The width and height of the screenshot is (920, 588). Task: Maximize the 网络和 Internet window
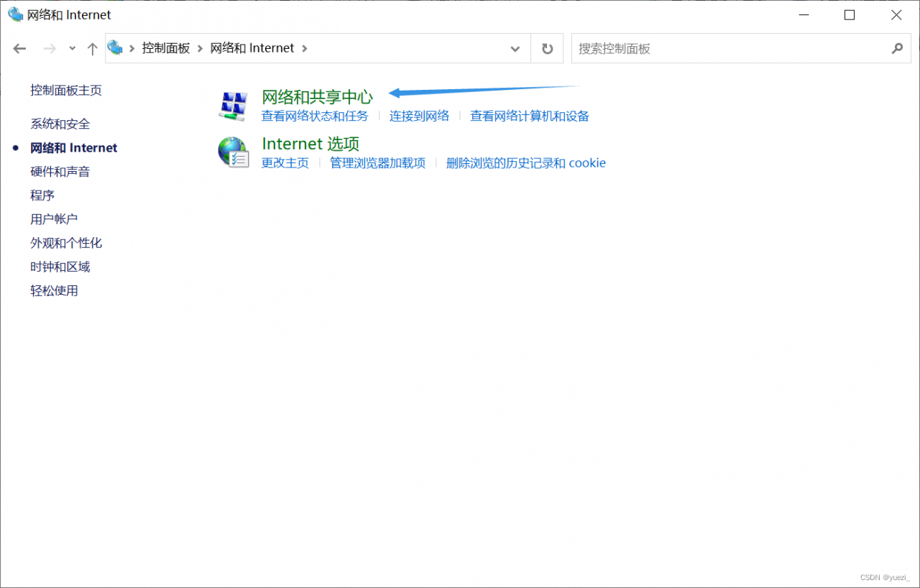click(x=850, y=14)
